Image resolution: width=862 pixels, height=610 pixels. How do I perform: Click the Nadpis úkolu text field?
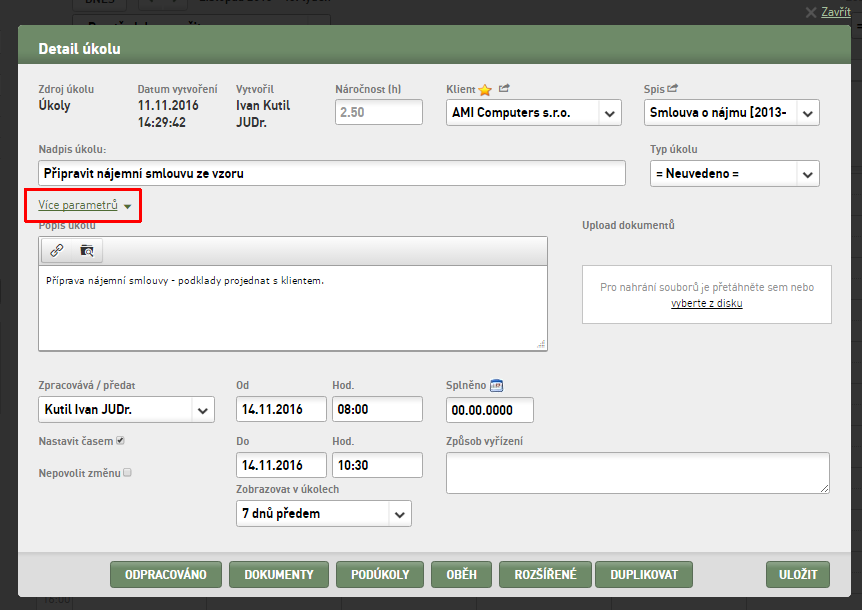point(332,173)
